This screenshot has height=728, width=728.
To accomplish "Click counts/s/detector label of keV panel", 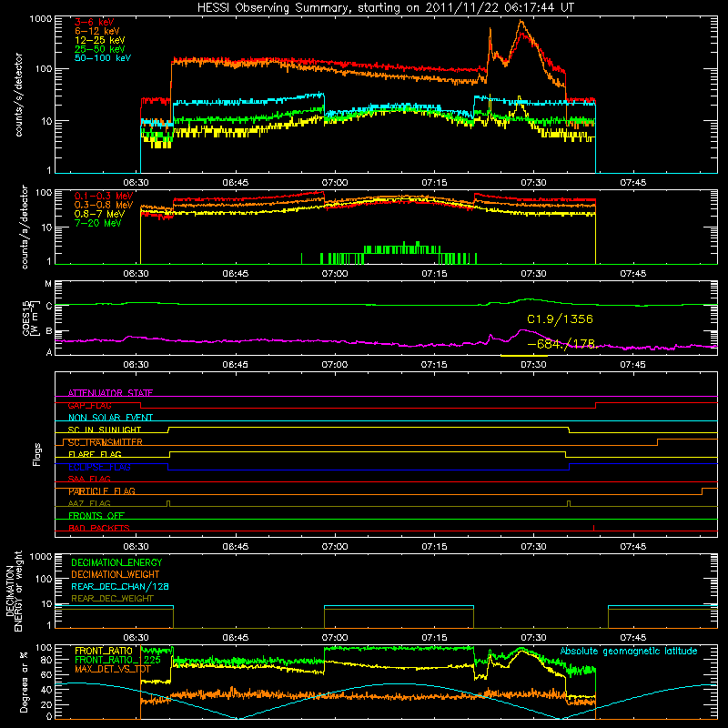I will (x=18, y=95).
